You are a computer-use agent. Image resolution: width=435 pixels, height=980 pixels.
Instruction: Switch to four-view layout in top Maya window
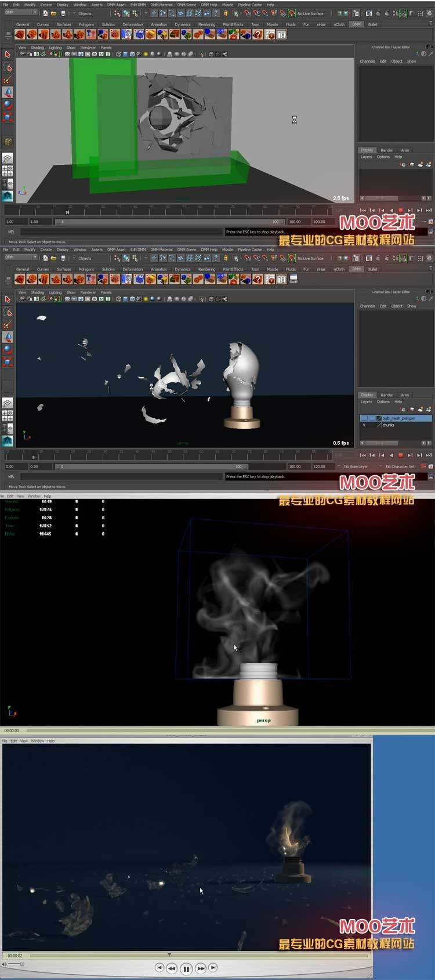click(8, 171)
